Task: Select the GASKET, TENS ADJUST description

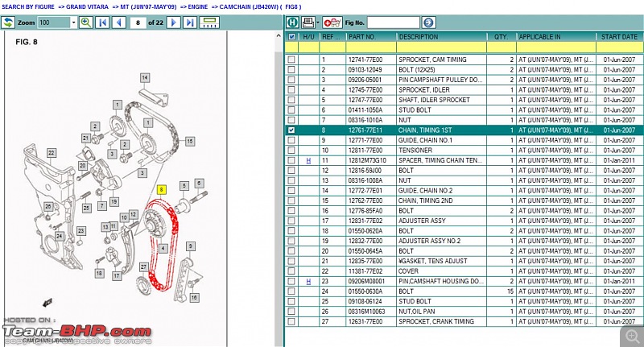Action: 433,261
